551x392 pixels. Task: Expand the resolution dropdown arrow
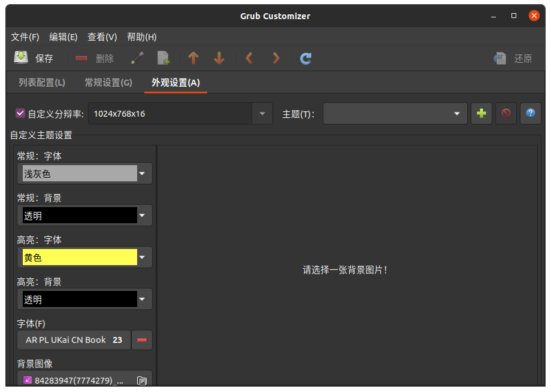coord(262,114)
